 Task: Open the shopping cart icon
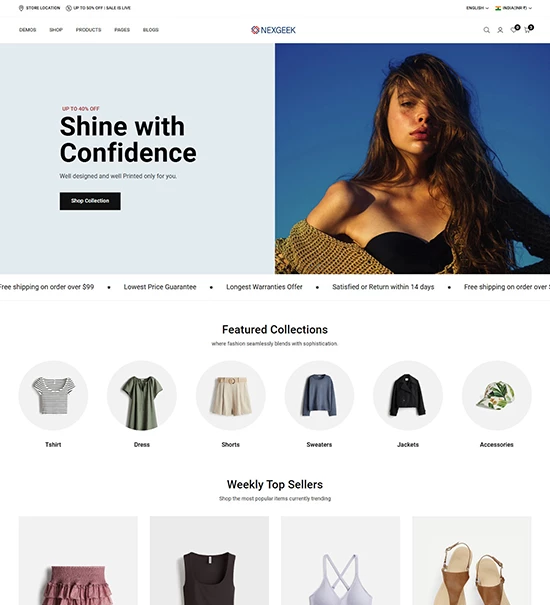point(527,30)
